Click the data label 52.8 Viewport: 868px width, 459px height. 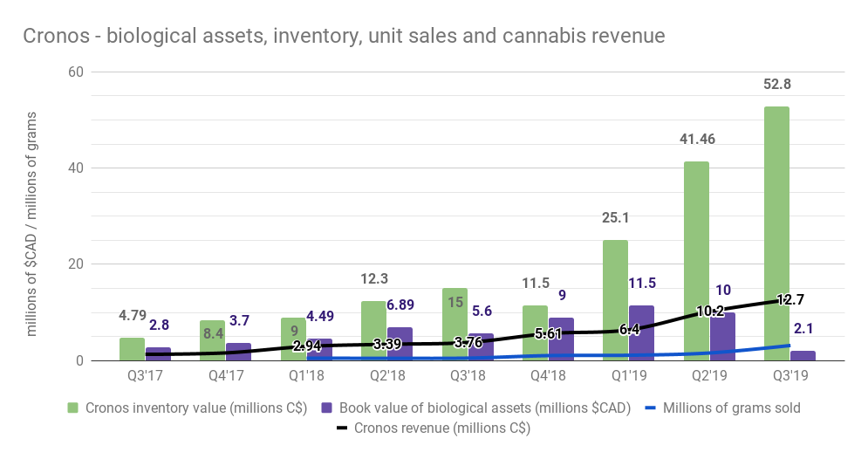pos(777,84)
